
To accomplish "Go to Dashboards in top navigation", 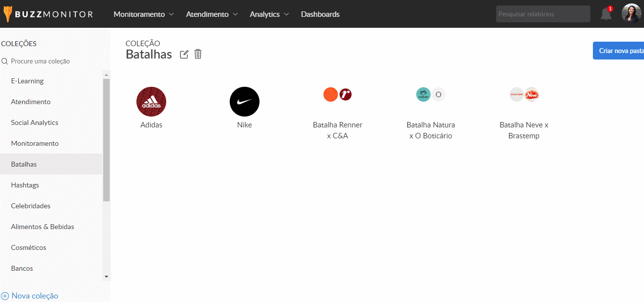I will point(320,14).
